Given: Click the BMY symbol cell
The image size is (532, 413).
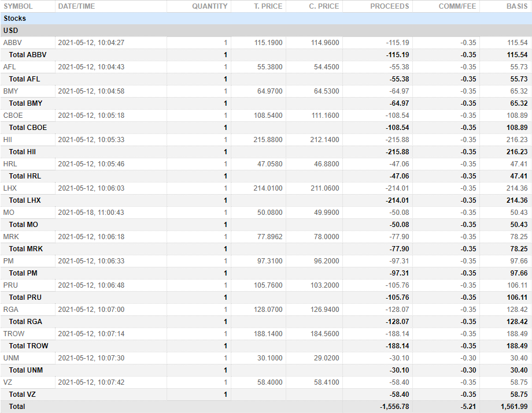Looking at the screenshot, I should pos(10,91).
